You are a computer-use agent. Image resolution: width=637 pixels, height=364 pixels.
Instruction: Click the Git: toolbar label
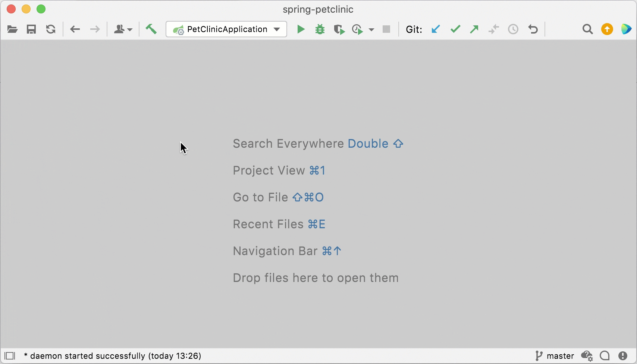[x=414, y=29]
